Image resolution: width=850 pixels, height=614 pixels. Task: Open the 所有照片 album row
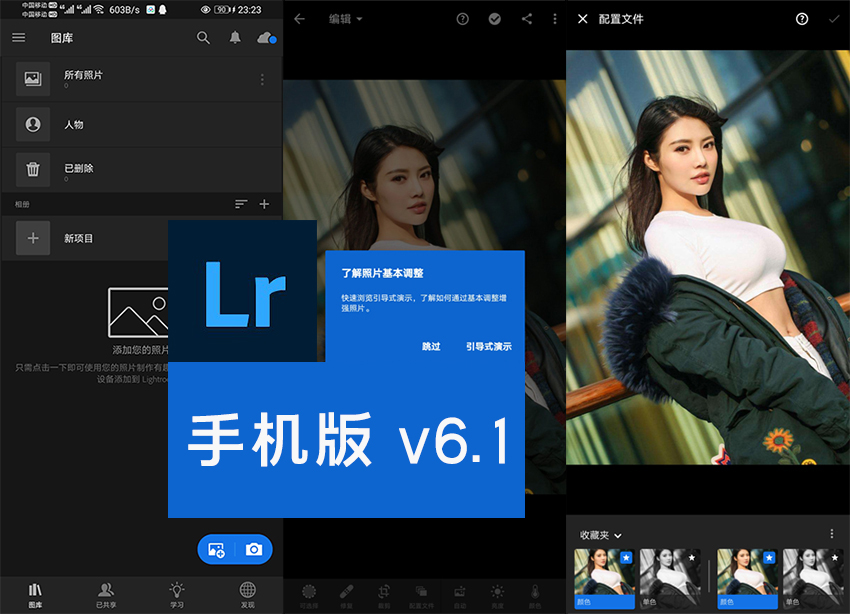click(142, 79)
